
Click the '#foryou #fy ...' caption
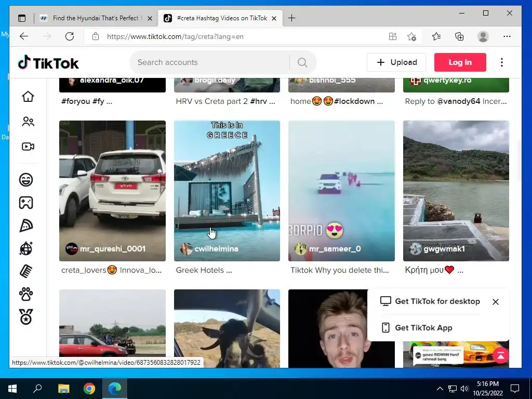coord(87,101)
